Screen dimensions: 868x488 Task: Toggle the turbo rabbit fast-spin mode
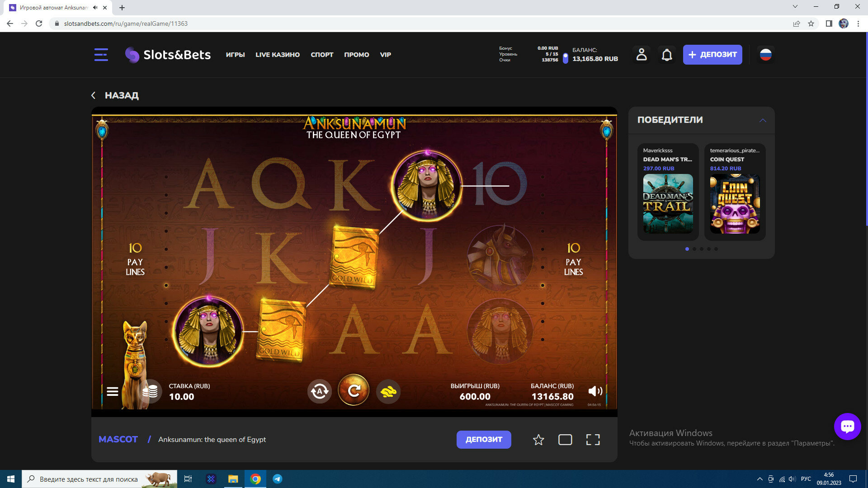point(388,391)
